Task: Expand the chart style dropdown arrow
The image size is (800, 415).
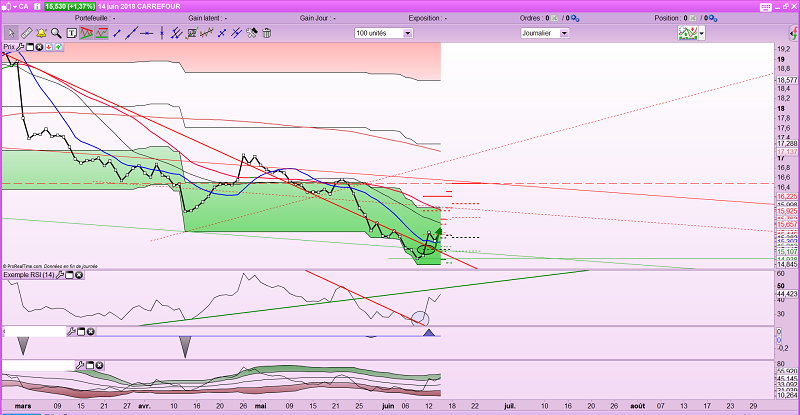Action: pyautogui.click(x=702, y=33)
